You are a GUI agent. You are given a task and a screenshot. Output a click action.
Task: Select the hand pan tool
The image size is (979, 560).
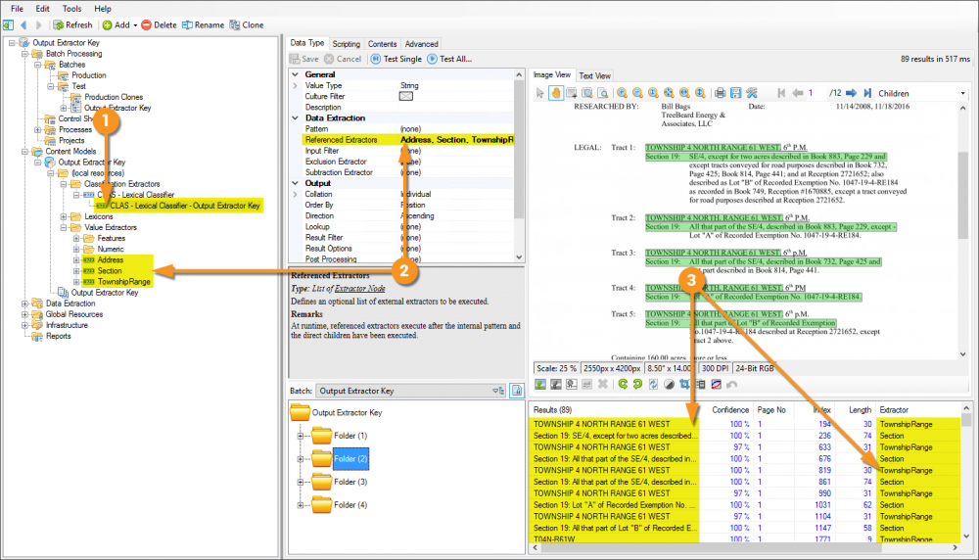[x=556, y=93]
